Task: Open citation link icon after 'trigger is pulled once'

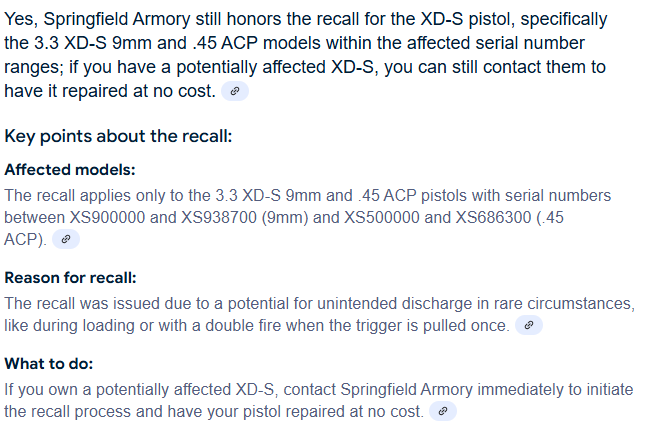Action: (529, 325)
